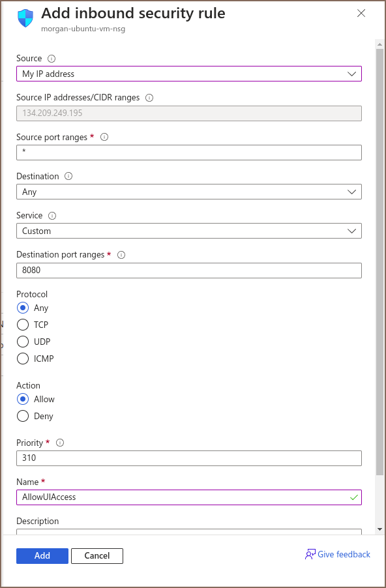Click the scrollbar down arrow of the panel
The image size is (386, 588).
tap(379, 529)
